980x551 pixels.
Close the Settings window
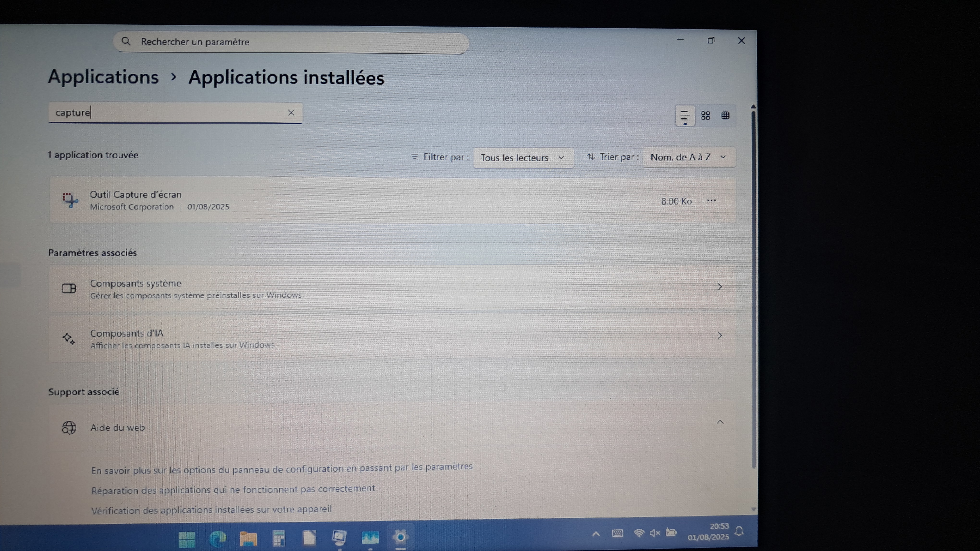741,41
